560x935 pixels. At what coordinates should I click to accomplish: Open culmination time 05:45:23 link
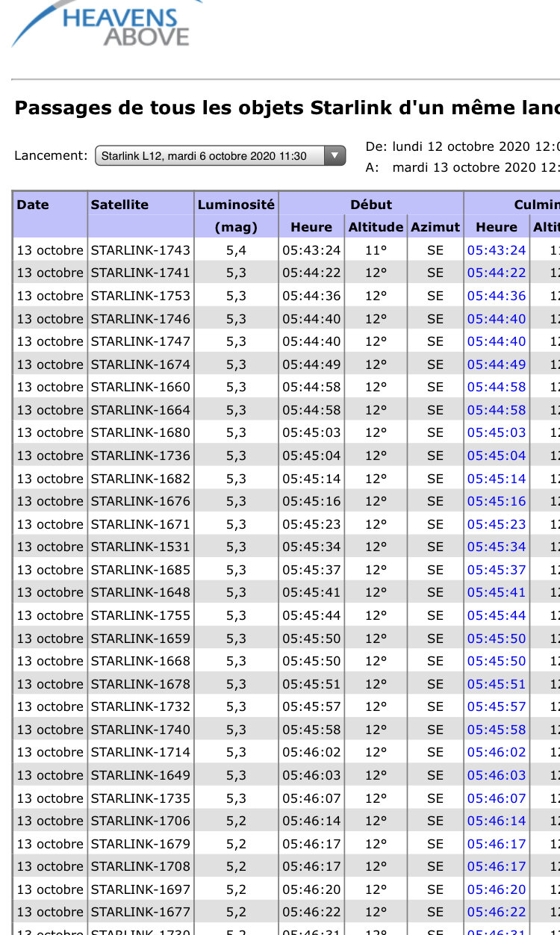click(x=497, y=524)
